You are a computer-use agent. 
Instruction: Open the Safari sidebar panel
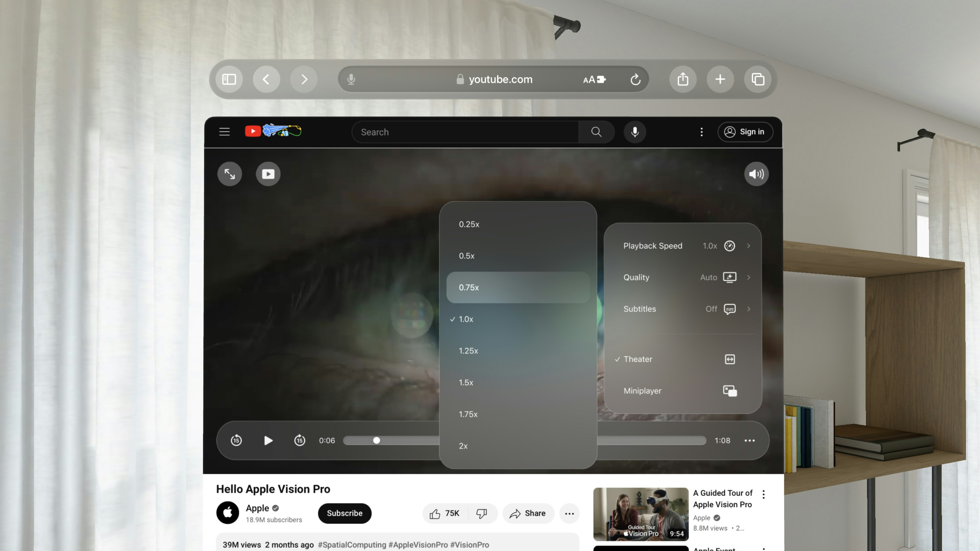pos(229,79)
